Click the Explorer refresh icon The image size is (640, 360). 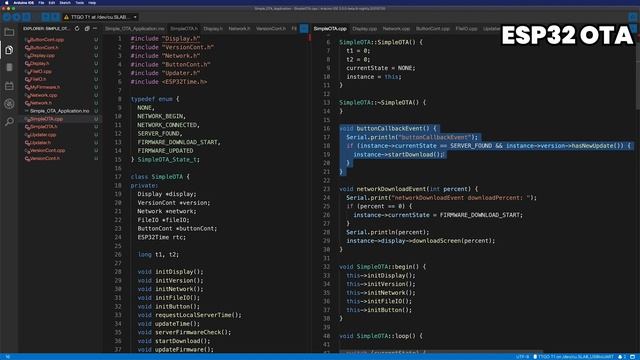(77, 29)
